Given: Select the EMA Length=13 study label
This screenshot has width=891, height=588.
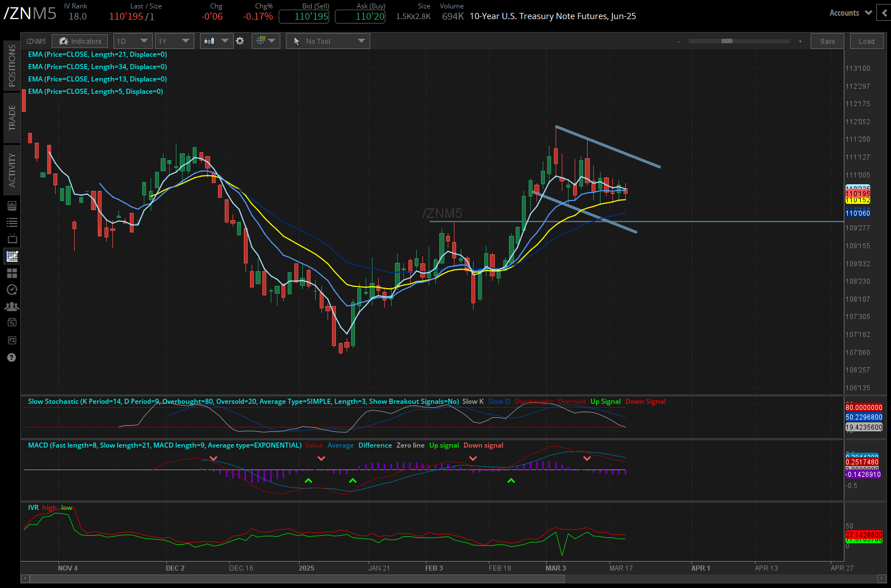Looking at the screenshot, I should (98, 79).
